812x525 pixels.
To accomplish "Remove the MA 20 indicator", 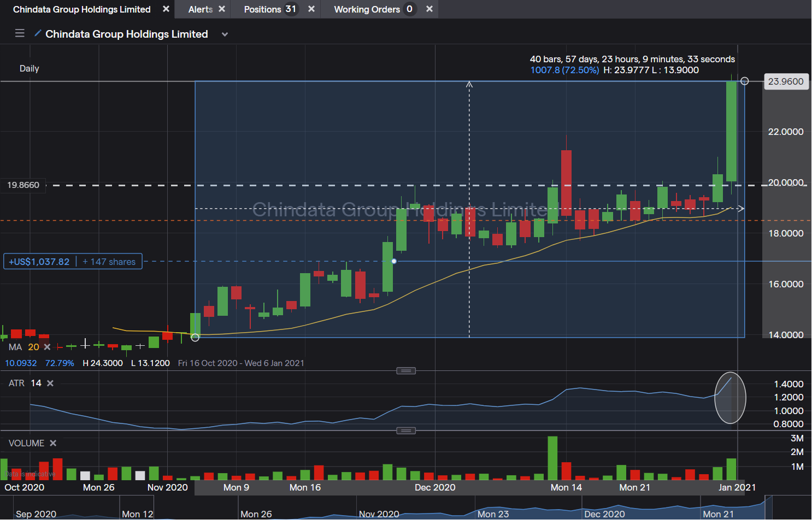I will click(47, 347).
